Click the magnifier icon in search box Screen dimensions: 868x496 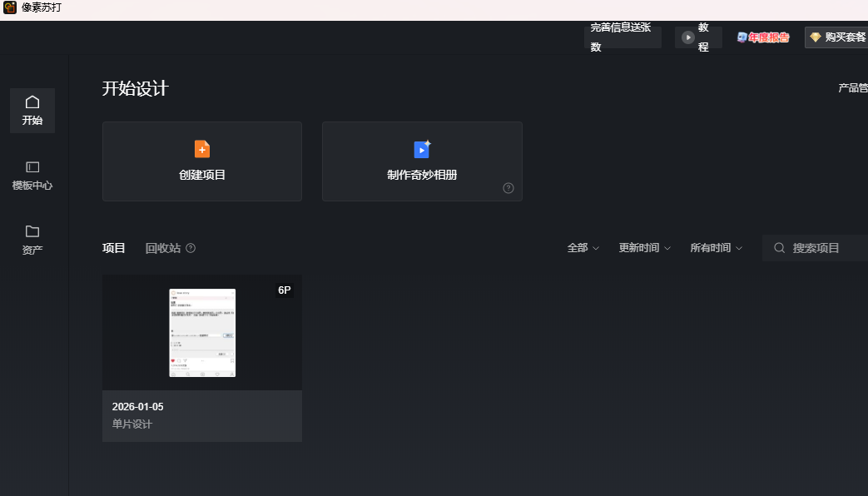780,248
